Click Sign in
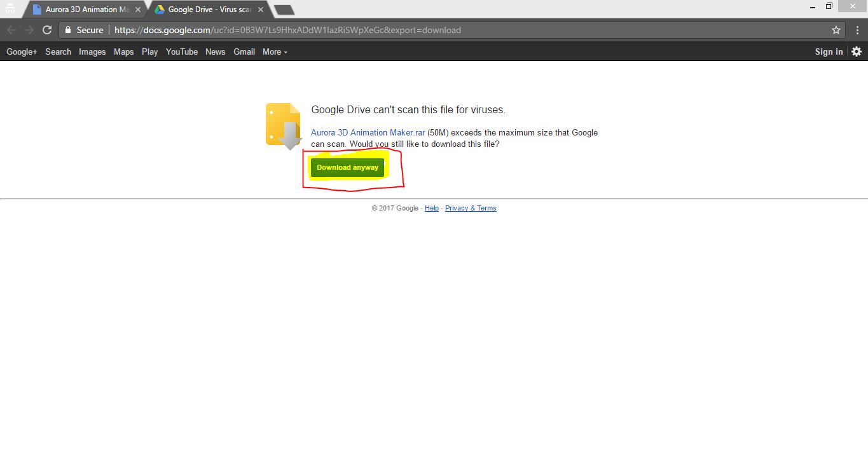The width and height of the screenshot is (868, 449). (x=829, y=52)
